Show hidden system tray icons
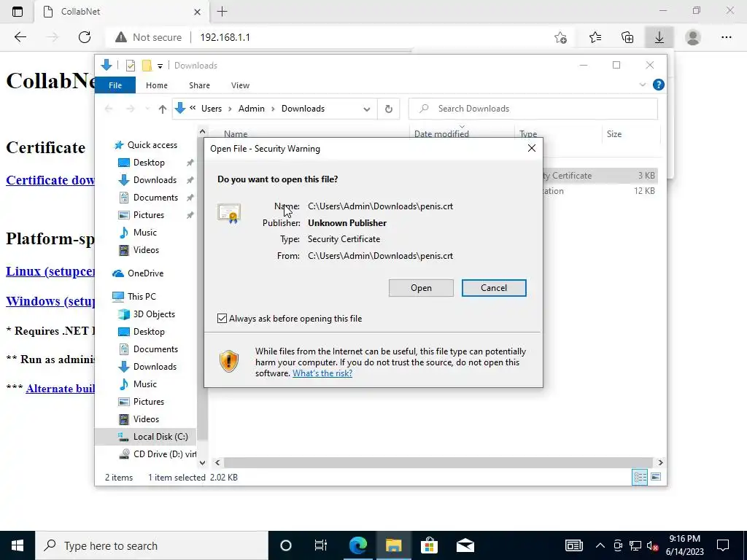This screenshot has height=560, width=747. point(600,545)
